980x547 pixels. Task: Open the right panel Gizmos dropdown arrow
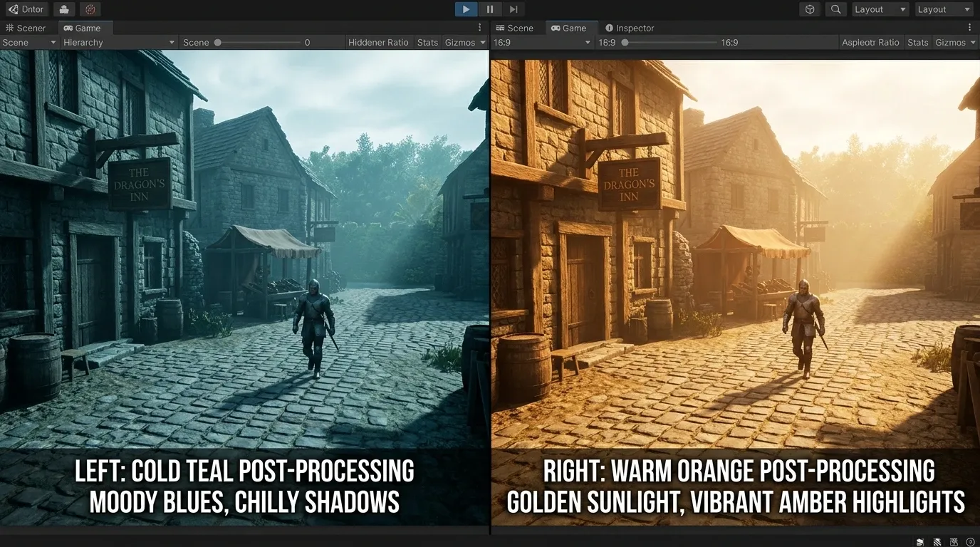[974, 43]
